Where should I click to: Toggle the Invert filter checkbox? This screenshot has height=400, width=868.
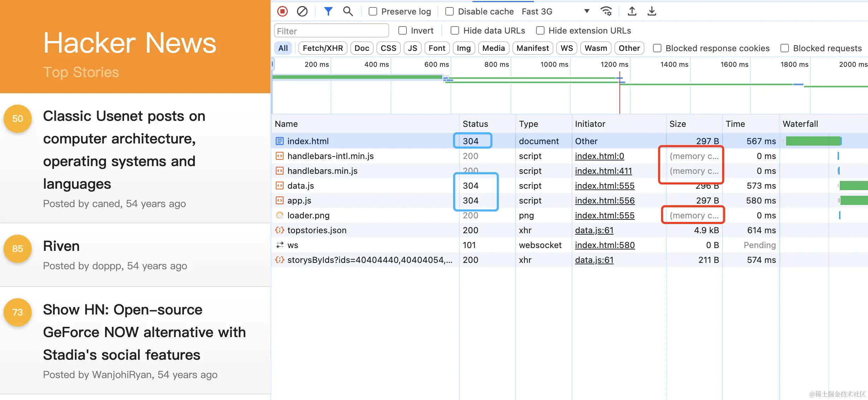[x=402, y=30]
